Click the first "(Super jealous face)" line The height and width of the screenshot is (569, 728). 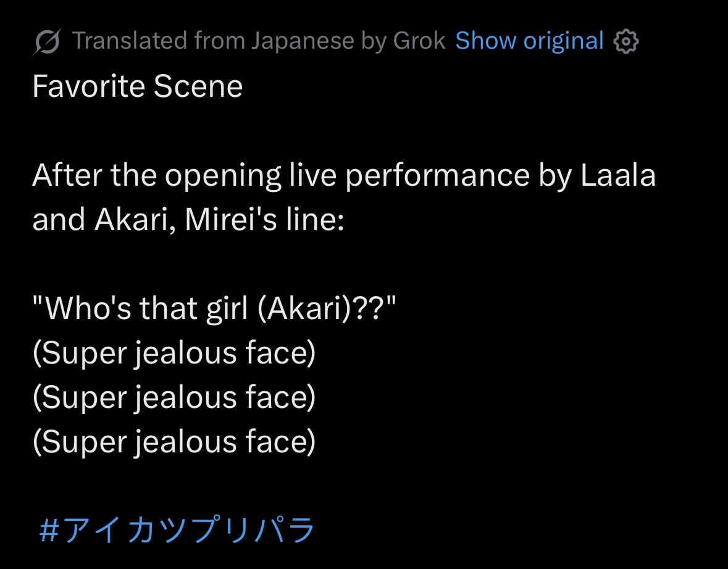174,353
